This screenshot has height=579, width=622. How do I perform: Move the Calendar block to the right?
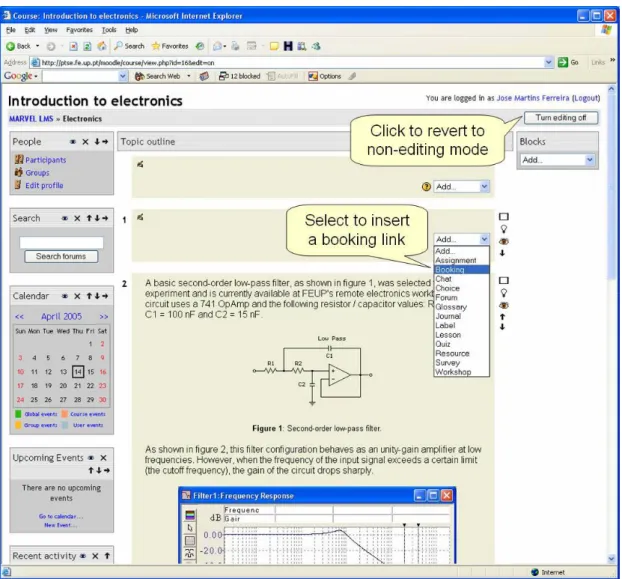tap(105, 296)
